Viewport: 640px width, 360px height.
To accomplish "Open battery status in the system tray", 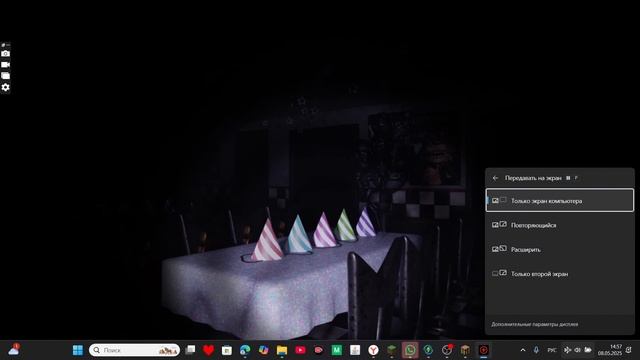I will (588, 350).
